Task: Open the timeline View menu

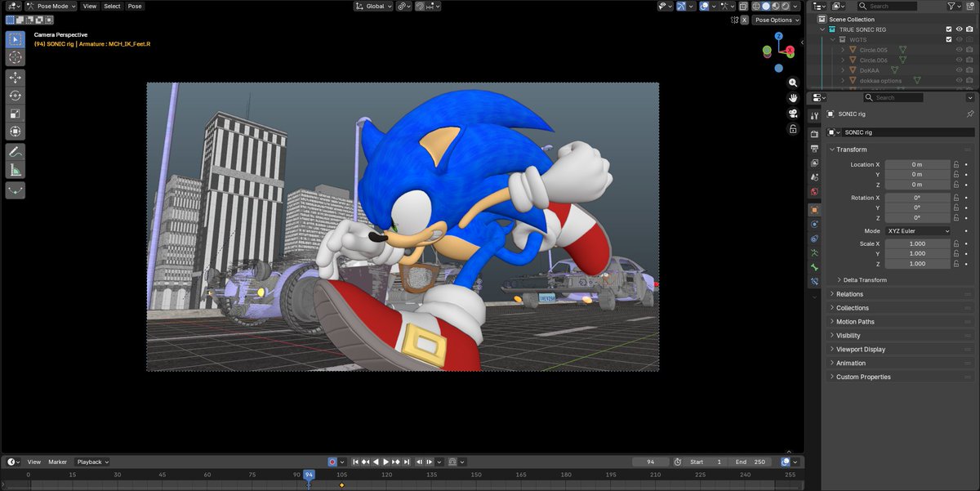Action: pos(34,462)
